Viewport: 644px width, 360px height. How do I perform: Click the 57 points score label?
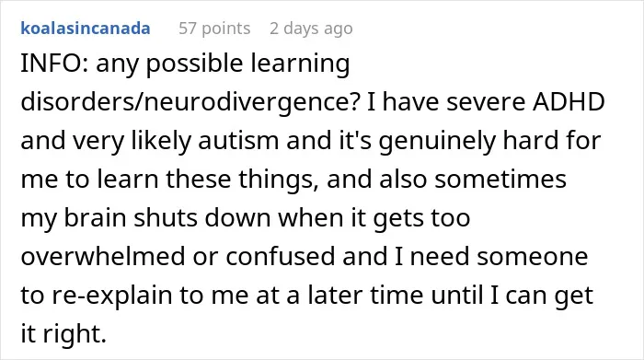214,29
